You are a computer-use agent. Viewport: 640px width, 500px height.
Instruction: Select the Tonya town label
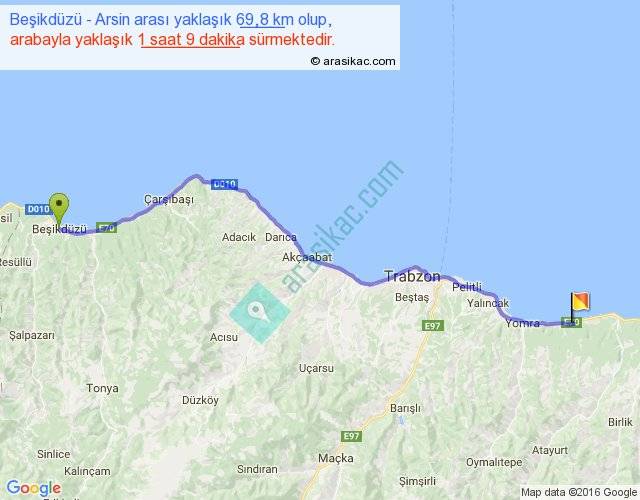point(102,387)
